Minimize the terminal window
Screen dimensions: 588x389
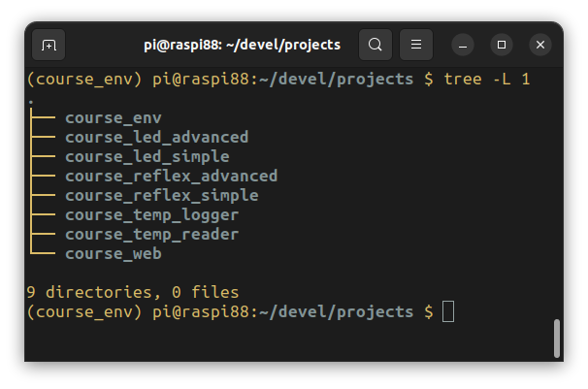point(463,45)
